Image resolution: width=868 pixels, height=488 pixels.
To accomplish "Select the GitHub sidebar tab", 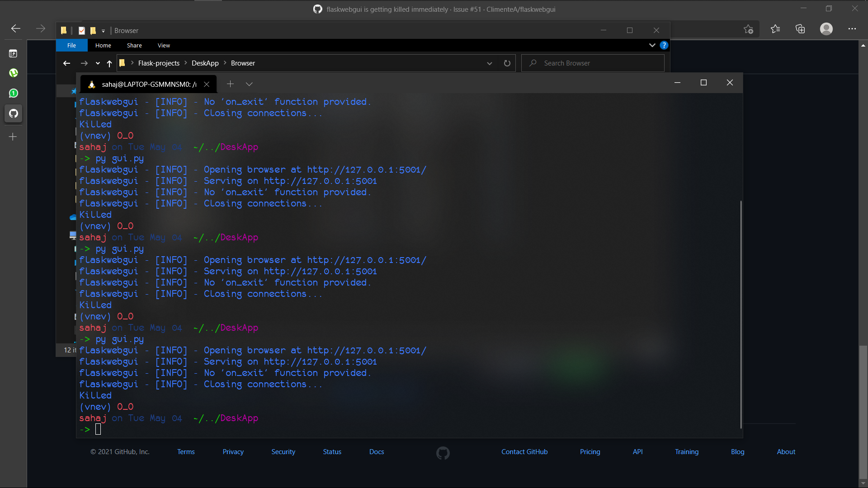I will (14, 113).
